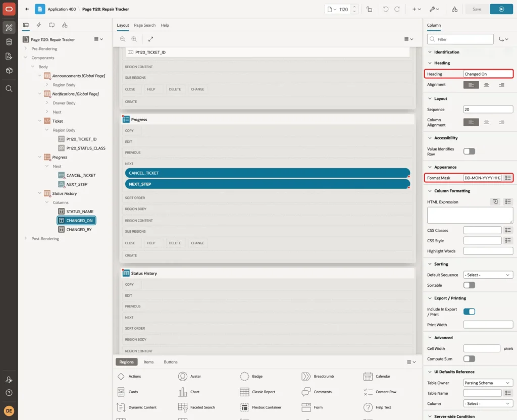Select the Calendar region in the gallery
The height and width of the screenshot is (420, 517).
pyautogui.click(x=377, y=376)
